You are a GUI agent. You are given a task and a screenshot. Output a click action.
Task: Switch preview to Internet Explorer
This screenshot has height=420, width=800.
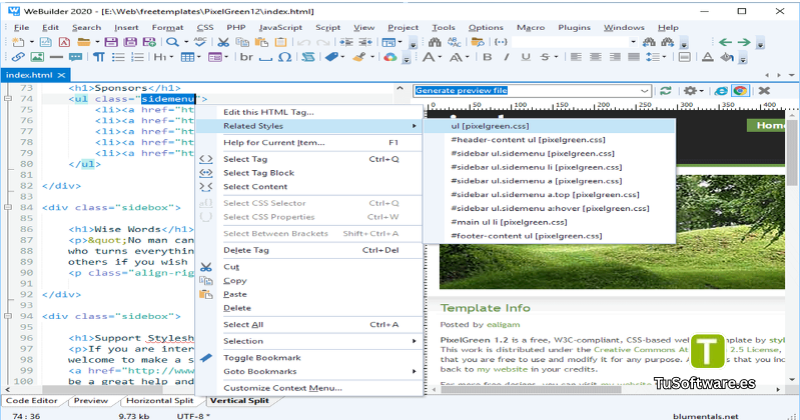tap(720, 91)
